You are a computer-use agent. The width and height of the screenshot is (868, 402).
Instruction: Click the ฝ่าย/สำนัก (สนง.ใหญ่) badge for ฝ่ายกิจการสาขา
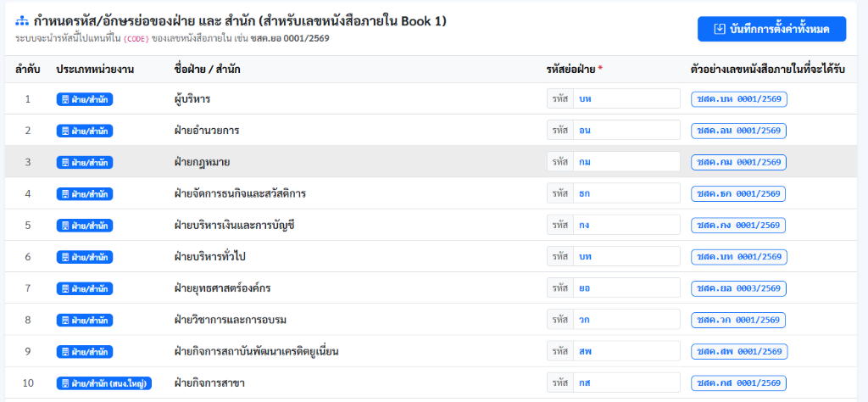coord(104,383)
